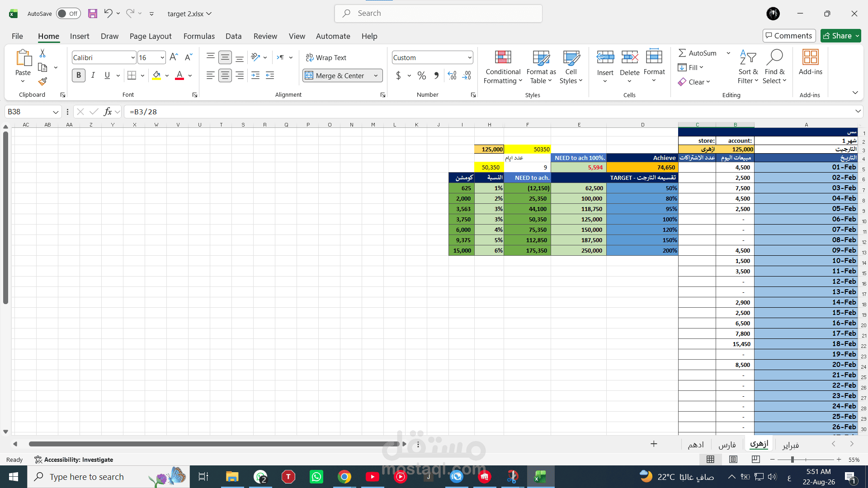Toggle Center horizontal alignment
This screenshot has width=868, height=488.
(225, 75)
